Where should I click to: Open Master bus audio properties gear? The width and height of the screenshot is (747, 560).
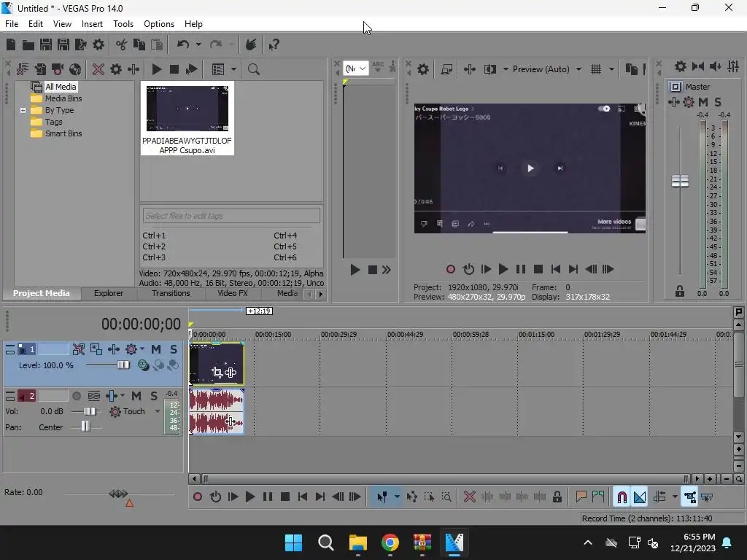(681, 66)
